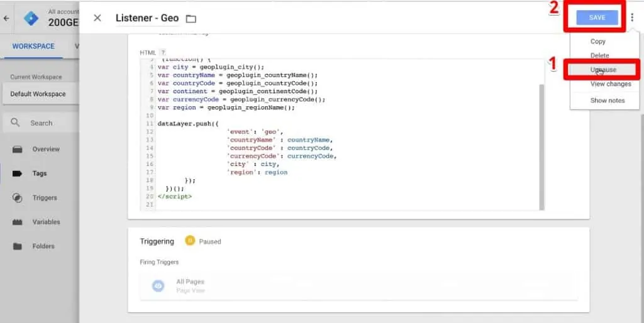Click the Variables icon in the sidebar

(17, 222)
